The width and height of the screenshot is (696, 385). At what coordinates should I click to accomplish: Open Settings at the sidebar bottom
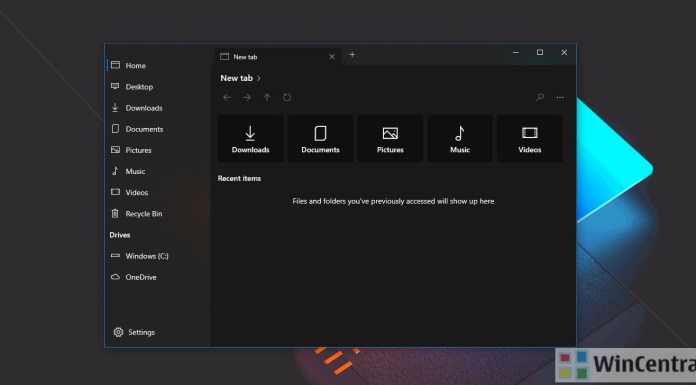(x=158, y=332)
